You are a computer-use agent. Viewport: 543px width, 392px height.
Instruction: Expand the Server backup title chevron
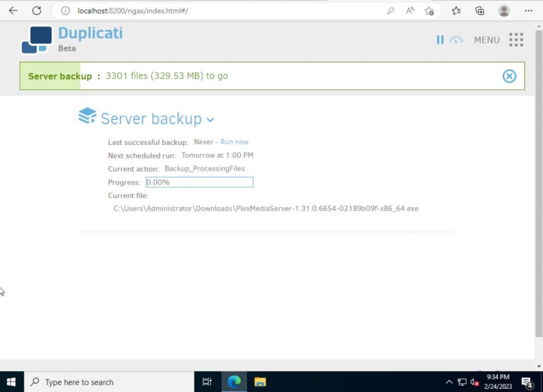211,120
